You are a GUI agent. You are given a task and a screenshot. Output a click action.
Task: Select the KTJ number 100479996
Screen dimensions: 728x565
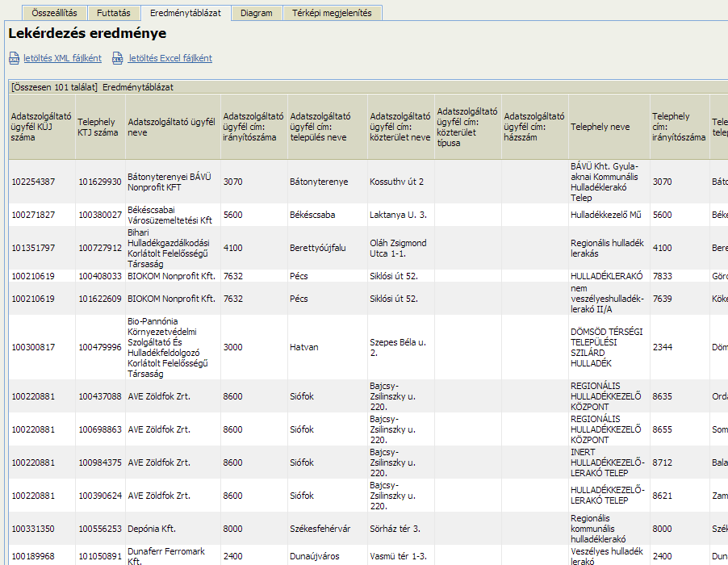100,347
